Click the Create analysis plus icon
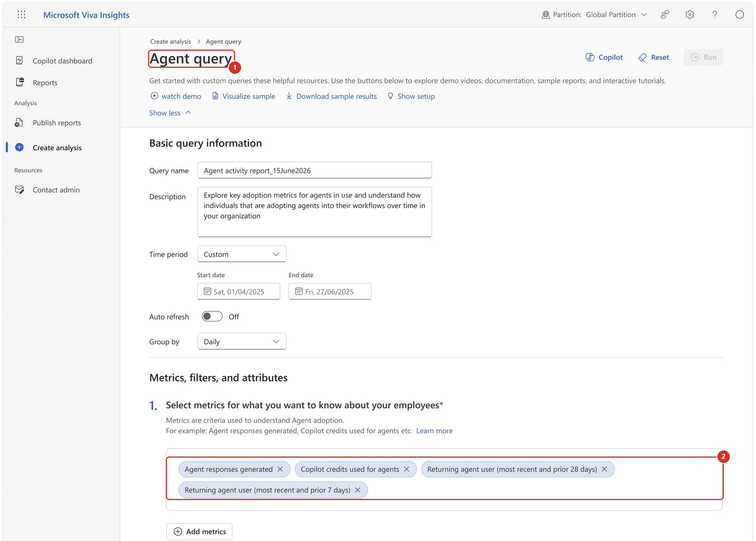 [x=19, y=147]
